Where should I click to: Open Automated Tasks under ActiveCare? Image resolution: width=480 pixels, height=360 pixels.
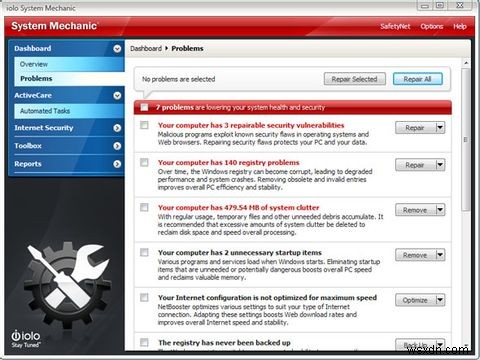(69, 111)
